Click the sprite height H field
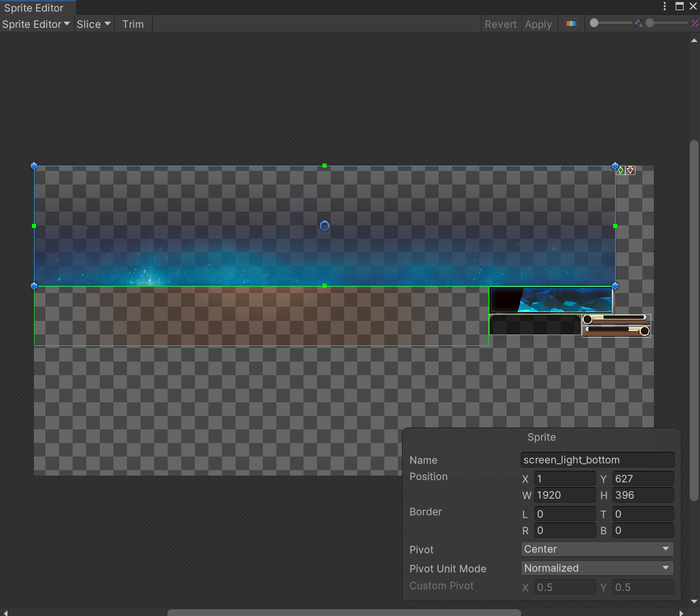The width and height of the screenshot is (700, 616). tap(643, 495)
